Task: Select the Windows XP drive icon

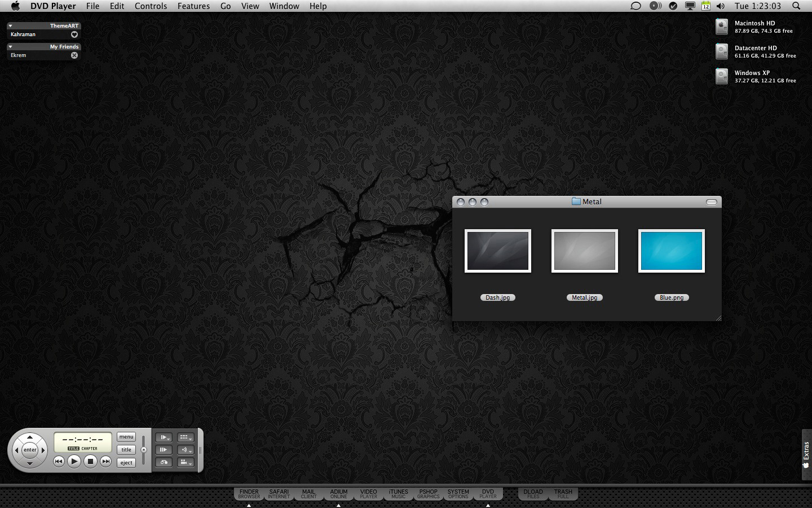Action: tap(722, 76)
